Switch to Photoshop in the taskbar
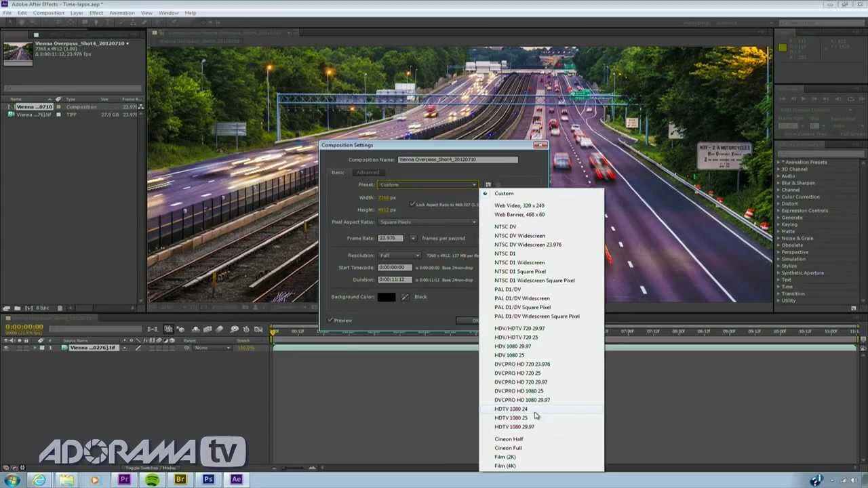This screenshot has width=868, height=488. [208, 480]
